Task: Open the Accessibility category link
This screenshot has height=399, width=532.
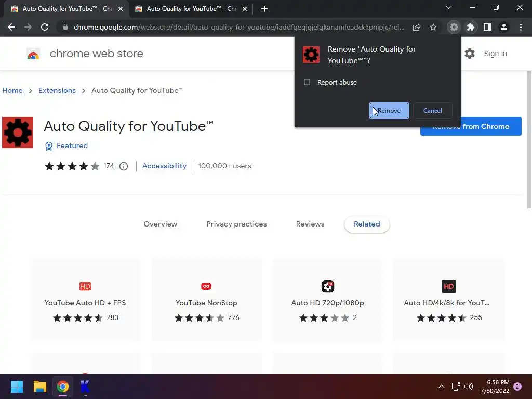Action: pyautogui.click(x=164, y=166)
